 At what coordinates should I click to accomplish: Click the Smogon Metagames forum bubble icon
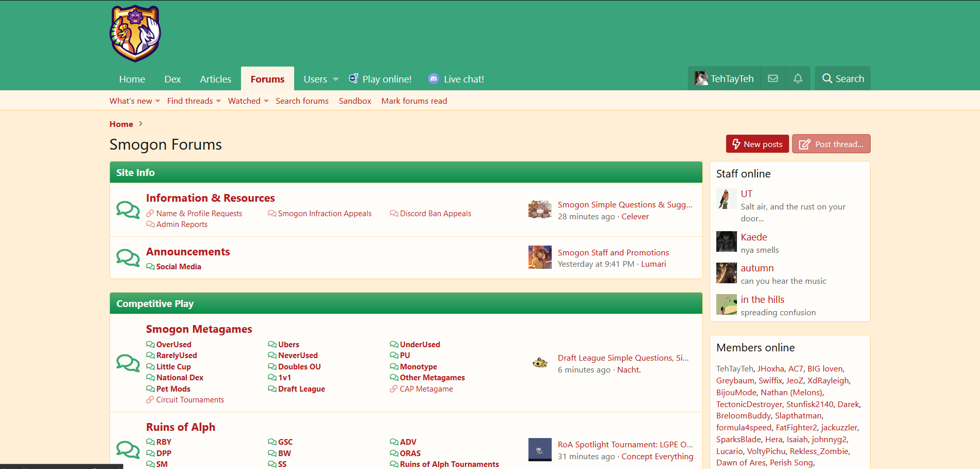[x=127, y=363]
